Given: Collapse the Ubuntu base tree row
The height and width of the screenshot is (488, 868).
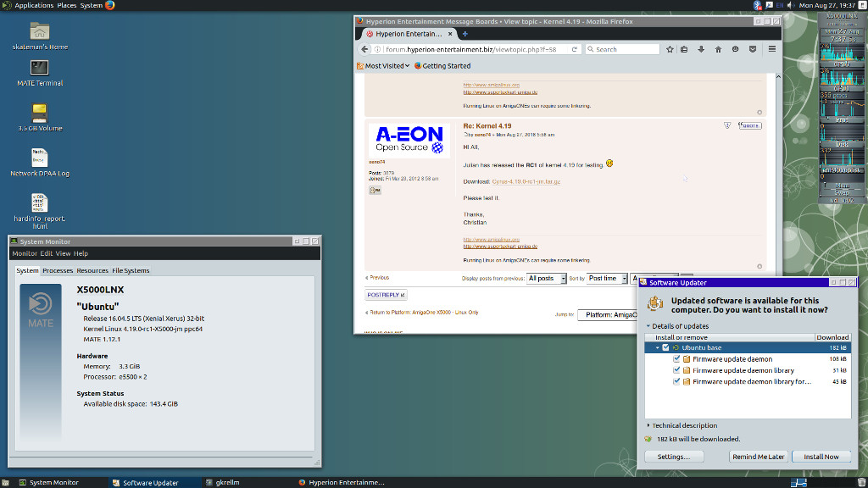Looking at the screenshot, I should coord(658,347).
